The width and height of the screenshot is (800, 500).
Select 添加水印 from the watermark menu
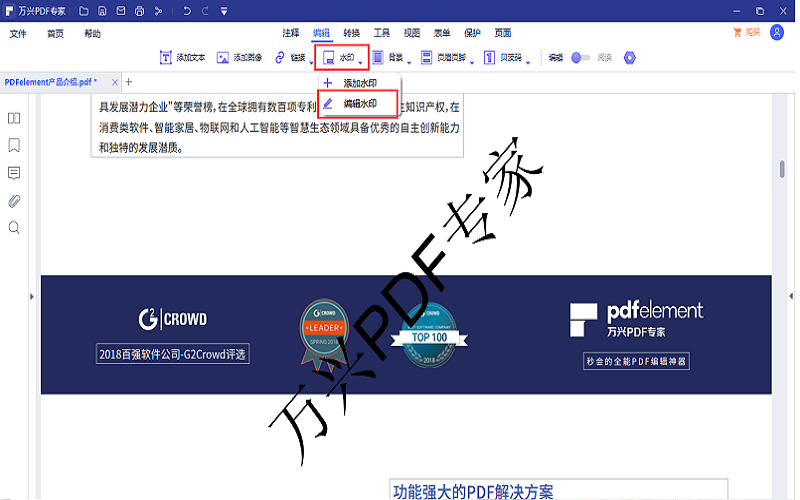357,83
